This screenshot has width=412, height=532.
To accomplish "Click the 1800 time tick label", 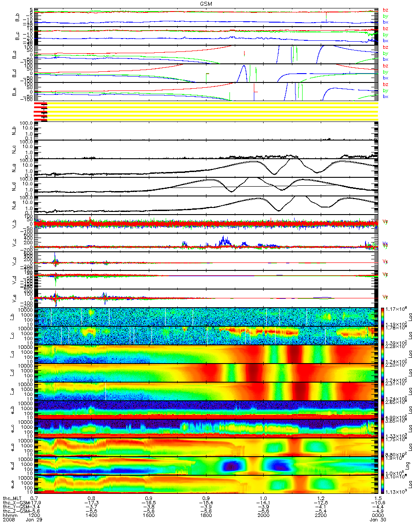I will [206, 516].
